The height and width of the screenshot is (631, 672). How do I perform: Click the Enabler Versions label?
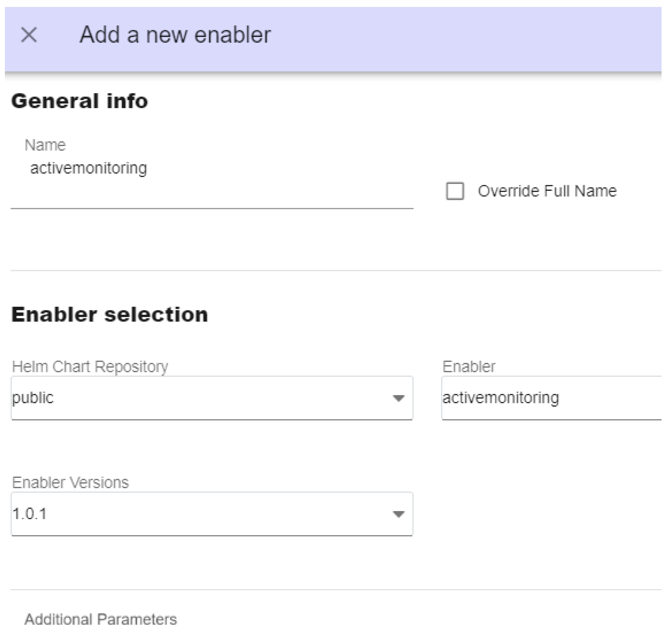70,483
